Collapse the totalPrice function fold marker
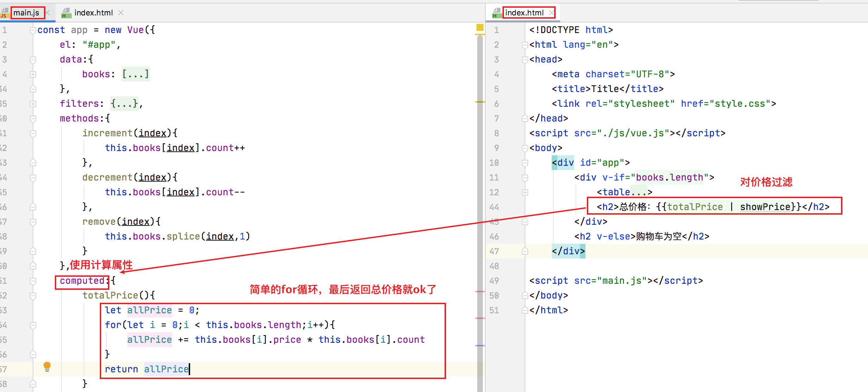868x392 pixels. 33,295
